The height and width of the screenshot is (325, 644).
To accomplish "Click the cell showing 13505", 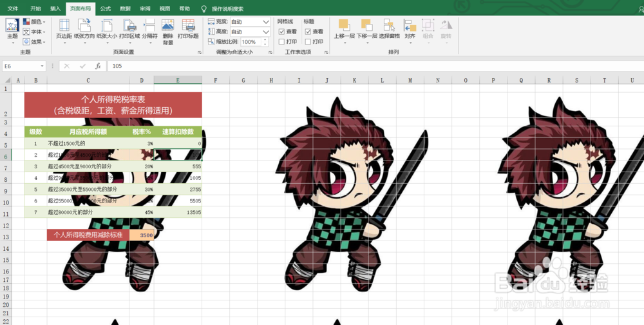I will pos(178,212).
